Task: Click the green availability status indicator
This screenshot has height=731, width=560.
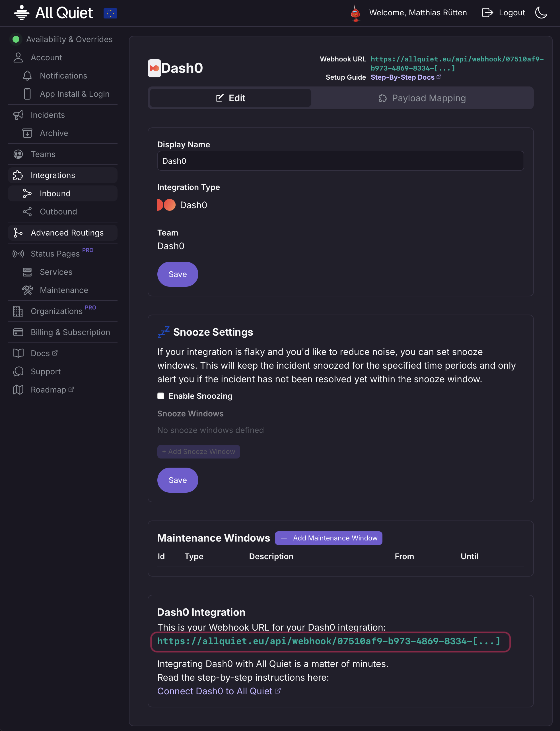Action: (x=16, y=39)
